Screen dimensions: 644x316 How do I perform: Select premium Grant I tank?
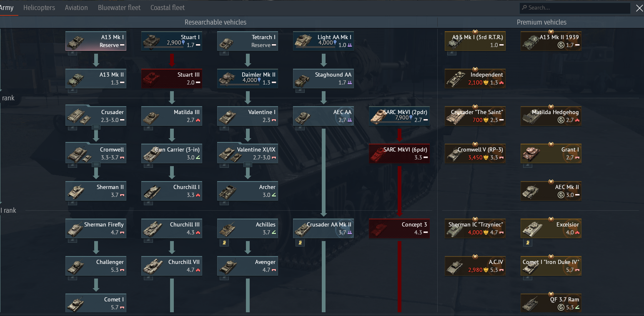551,154
